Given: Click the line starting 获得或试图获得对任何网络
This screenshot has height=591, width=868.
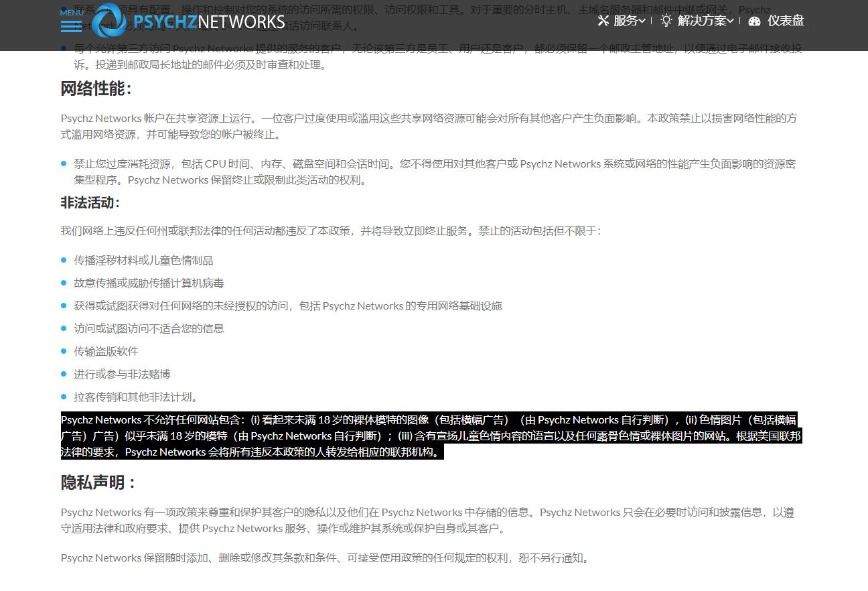Looking at the screenshot, I should tap(288, 306).
